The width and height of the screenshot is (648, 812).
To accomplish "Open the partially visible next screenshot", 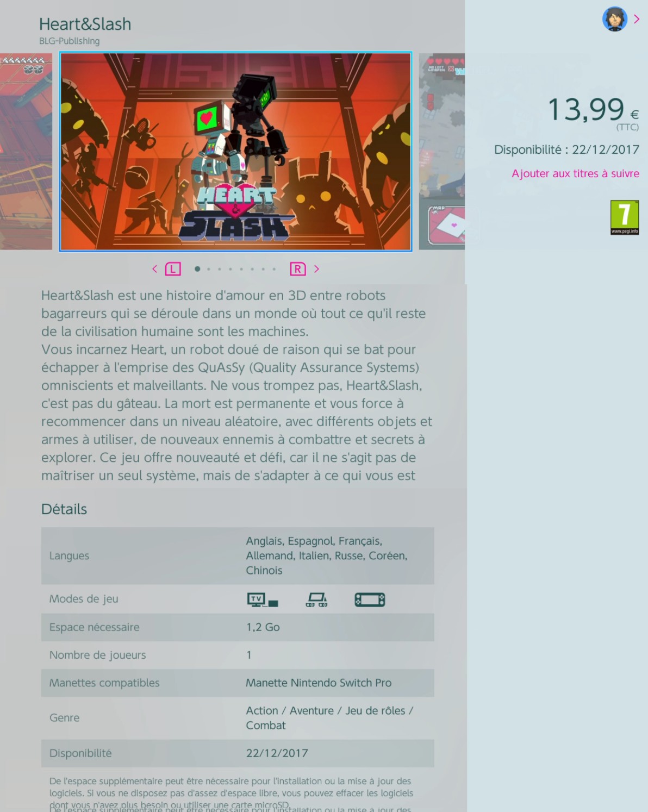I will (x=442, y=152).
